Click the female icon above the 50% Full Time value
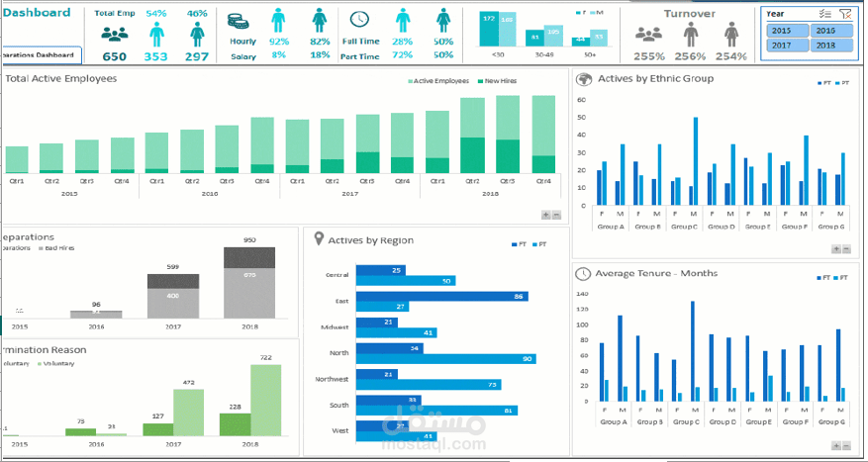868x462 pixels. click(x=442, y=21)
